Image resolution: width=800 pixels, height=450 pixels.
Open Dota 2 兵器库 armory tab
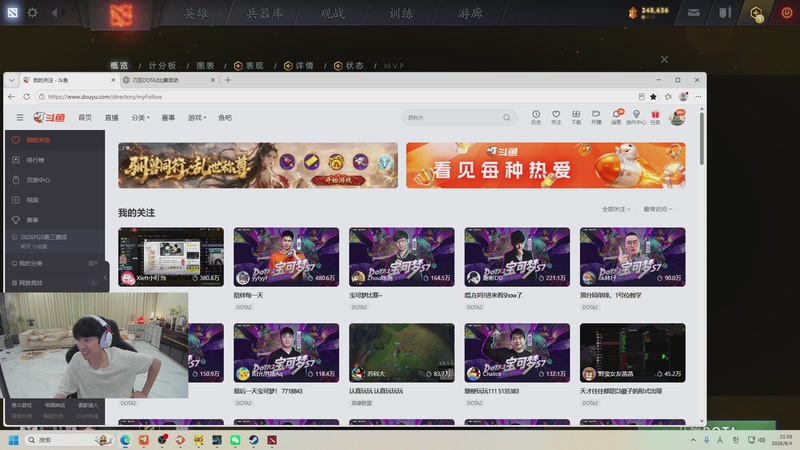click(264, 13)
